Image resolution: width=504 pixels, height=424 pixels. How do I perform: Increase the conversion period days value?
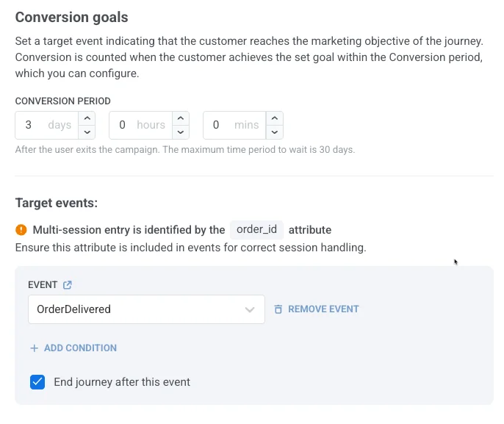tap(87, 118)
